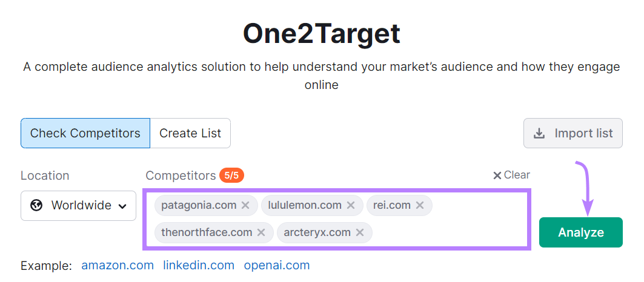Image resolution: width=644 pixels, height=282 pixels.
Task: Click the globe icon in Location
Action: coord(36,205)
